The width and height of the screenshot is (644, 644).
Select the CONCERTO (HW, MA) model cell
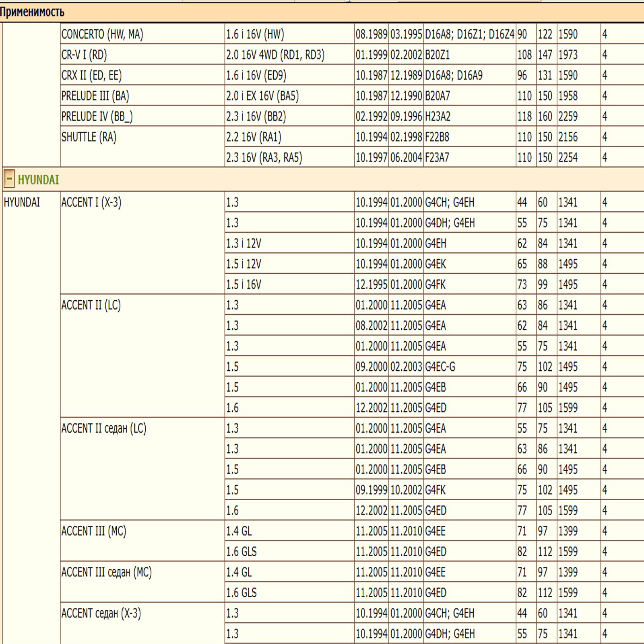pos(102,35)
